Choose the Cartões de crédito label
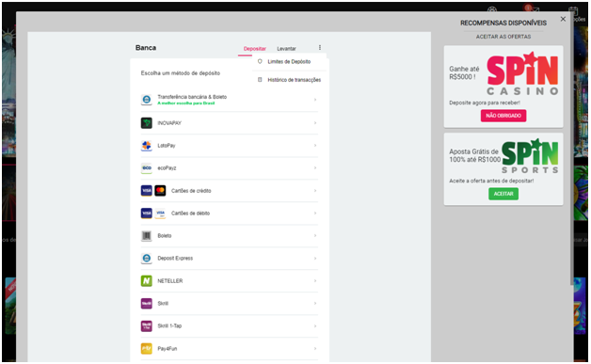 (191, 191)
